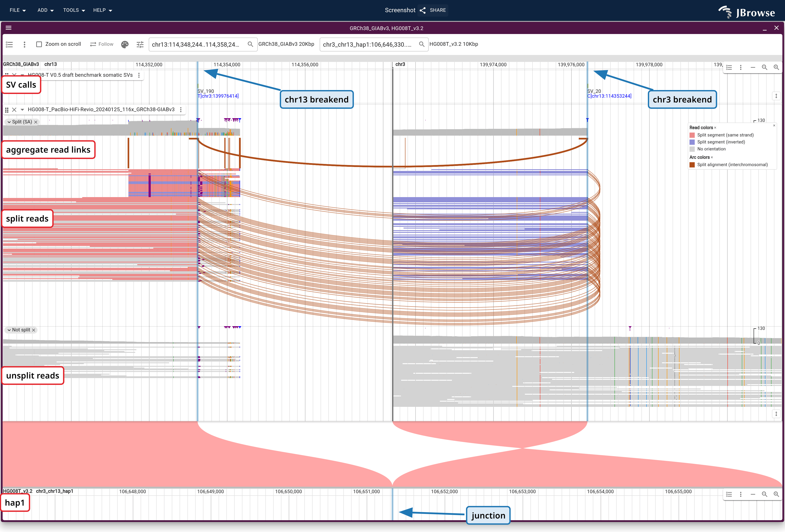Image resolution: width=785 pixels, height=532 pixels.
Task: Click the SV track height resize handle
Action: pos(776,96)
